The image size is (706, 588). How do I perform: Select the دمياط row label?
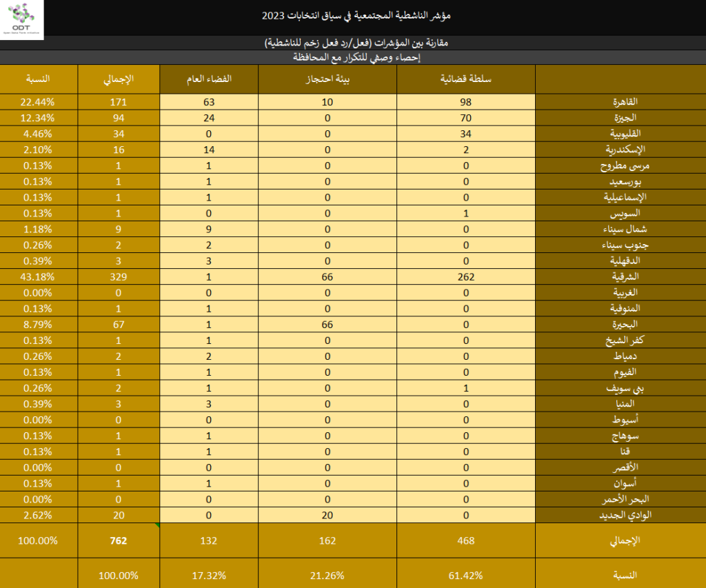coord(625,356)
